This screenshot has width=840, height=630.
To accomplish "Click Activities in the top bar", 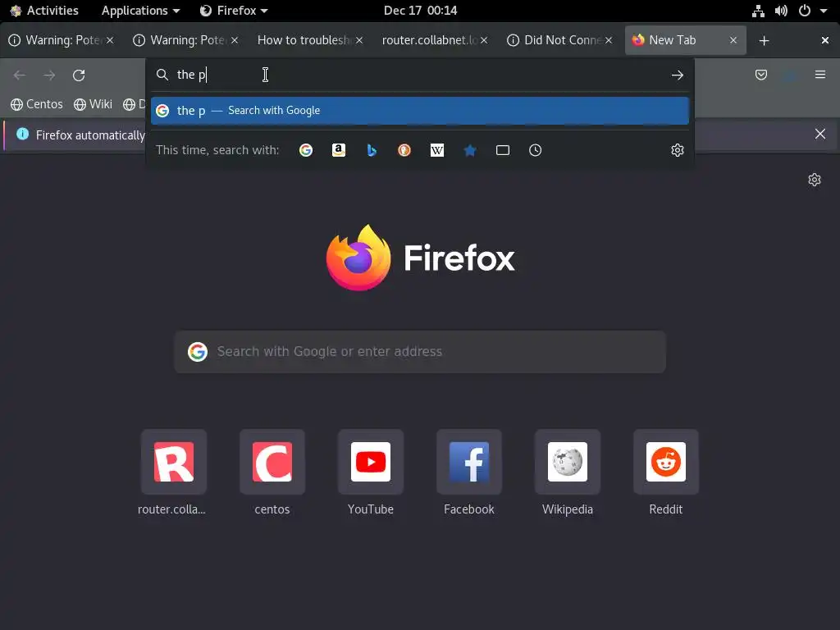I will [x=44, y=11].
